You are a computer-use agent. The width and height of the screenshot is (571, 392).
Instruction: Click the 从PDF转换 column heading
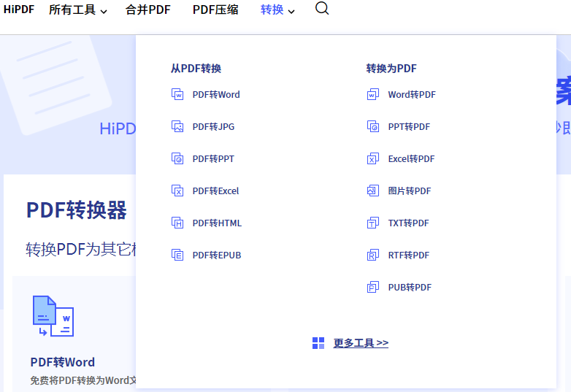click(x=196, y=69)
